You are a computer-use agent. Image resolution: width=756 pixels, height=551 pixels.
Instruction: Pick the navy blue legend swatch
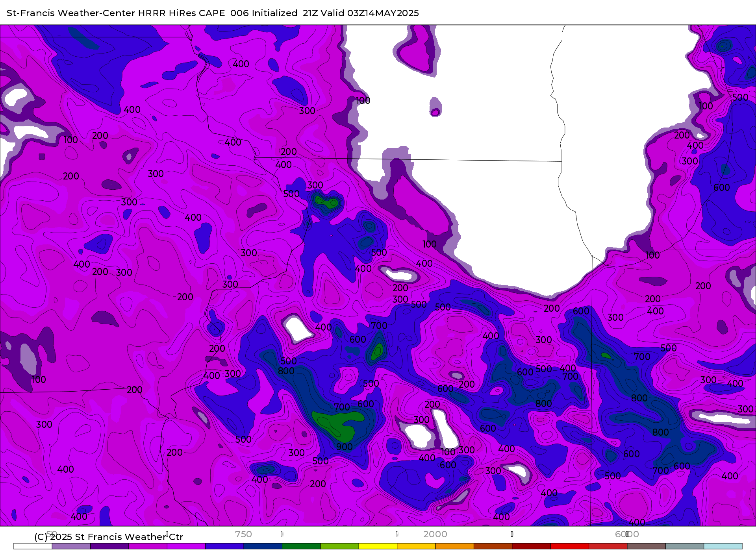(x=263, y=546)
